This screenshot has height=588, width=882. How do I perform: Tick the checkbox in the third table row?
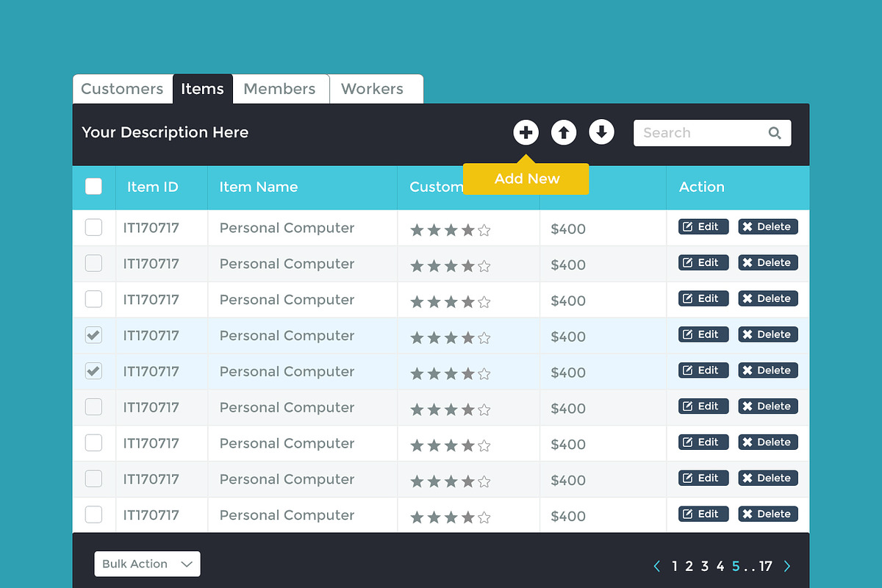point(93,299)
